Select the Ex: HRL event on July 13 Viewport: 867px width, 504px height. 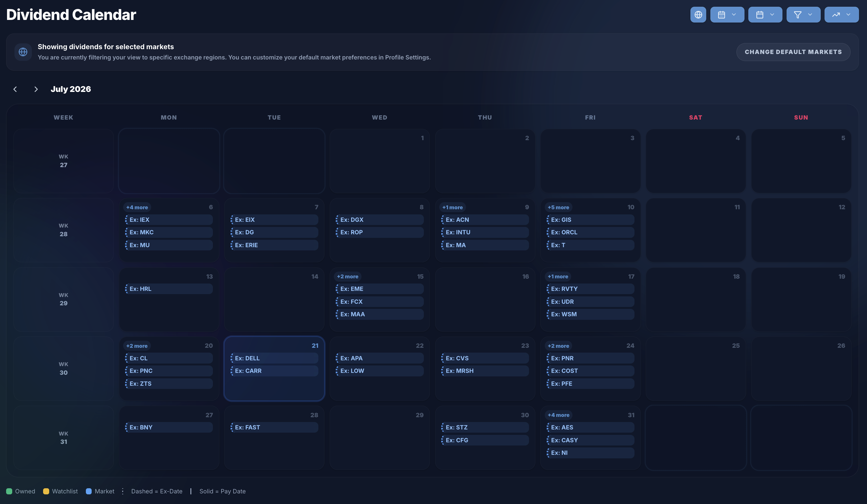coord(169,289)
